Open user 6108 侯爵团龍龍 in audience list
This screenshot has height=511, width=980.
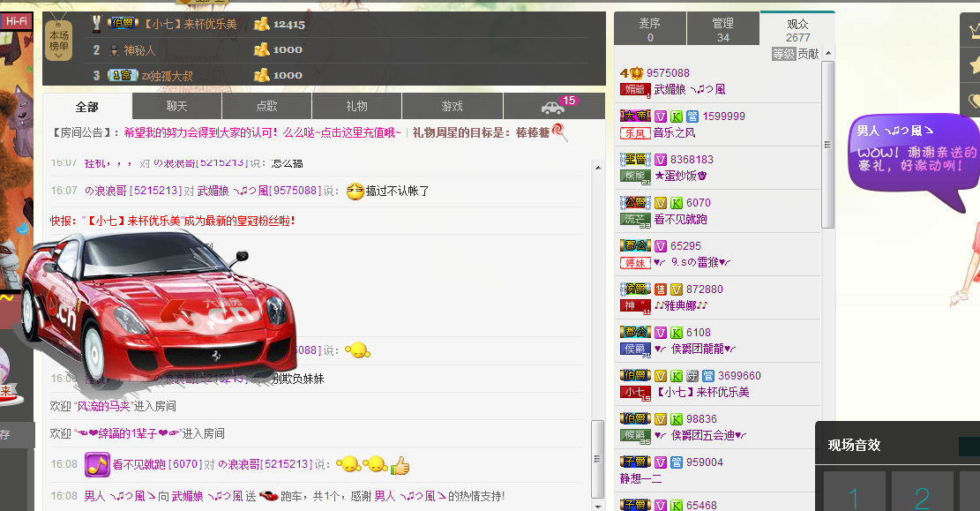[717, 341]
